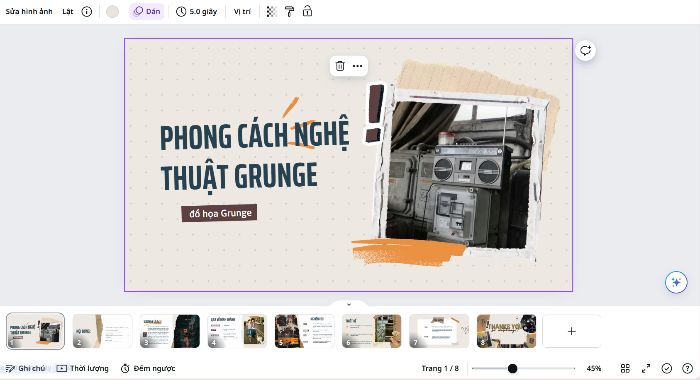
Task: Open the three-dot more options menu
Action: pos(358,66)
